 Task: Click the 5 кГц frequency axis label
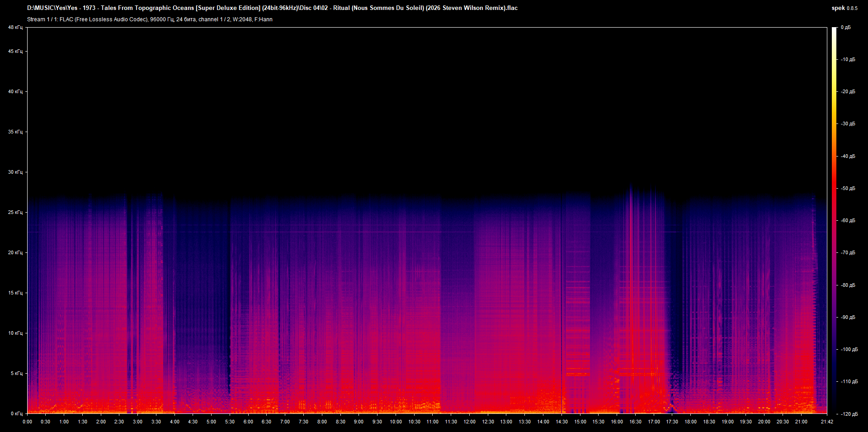tap(17, 373)
